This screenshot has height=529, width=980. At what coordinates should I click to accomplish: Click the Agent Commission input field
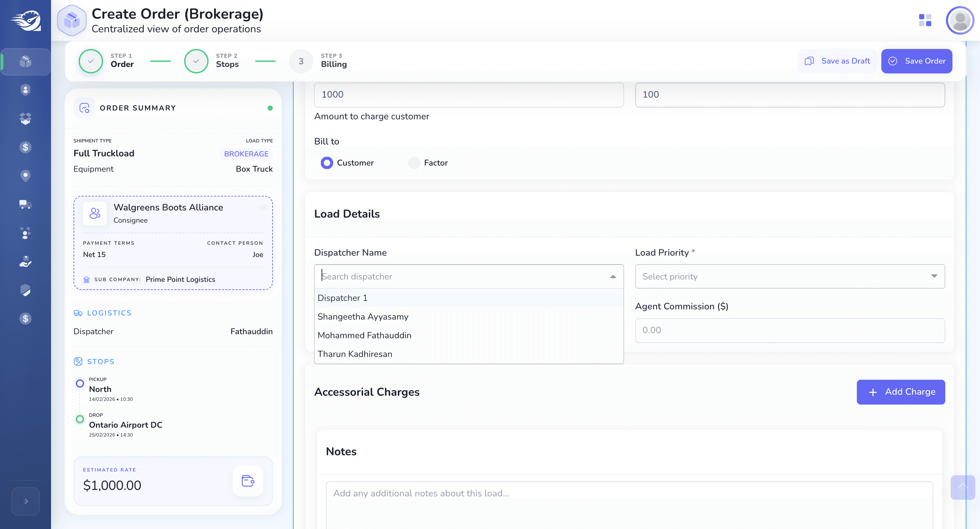point(790,330)
